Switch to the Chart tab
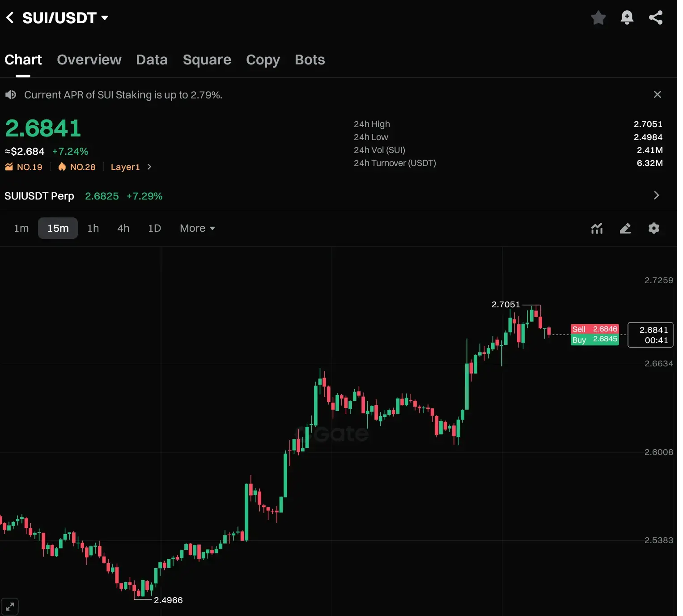Screen dimensions: 683x616 [23, 60]
